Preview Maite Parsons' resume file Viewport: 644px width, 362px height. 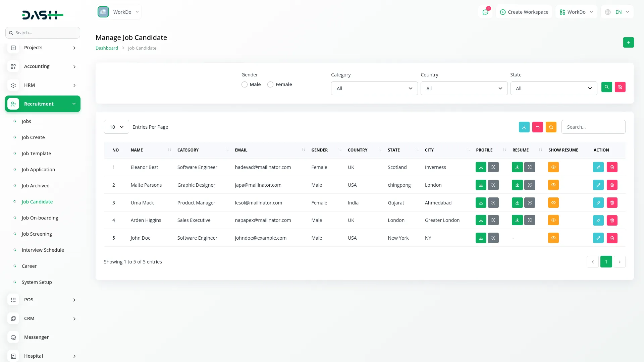tap(530, 185)
